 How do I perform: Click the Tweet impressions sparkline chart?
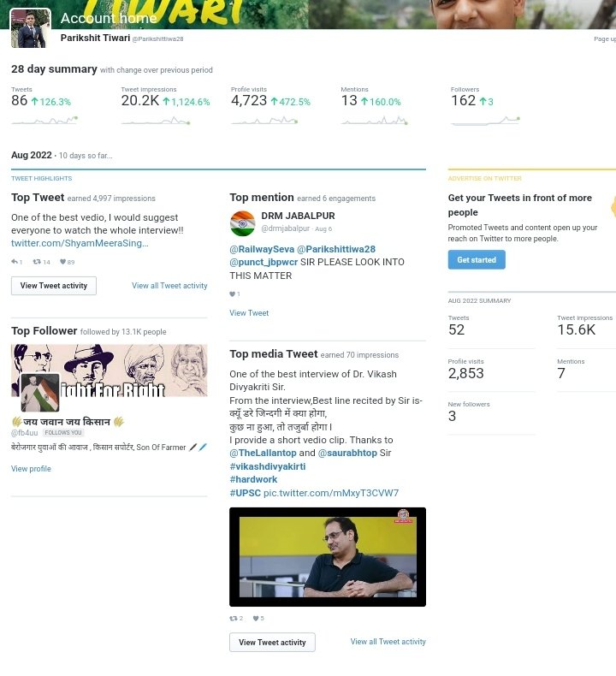[156, 121]
